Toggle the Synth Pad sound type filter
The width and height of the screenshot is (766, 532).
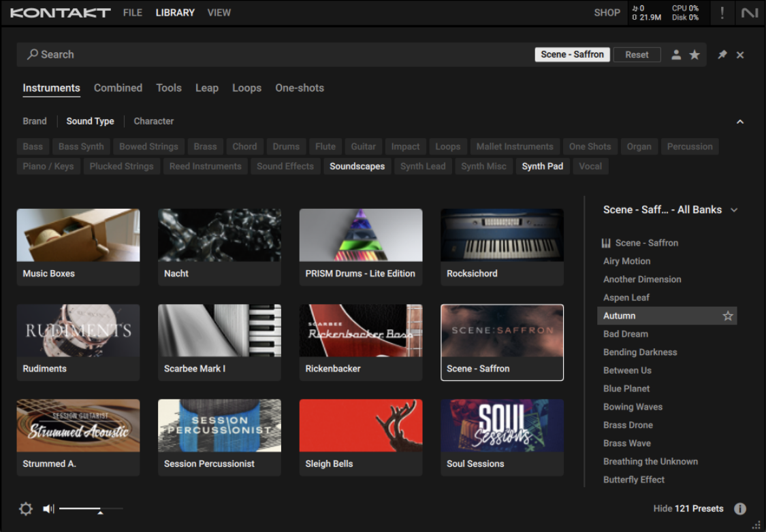click(x=542, y=166)
